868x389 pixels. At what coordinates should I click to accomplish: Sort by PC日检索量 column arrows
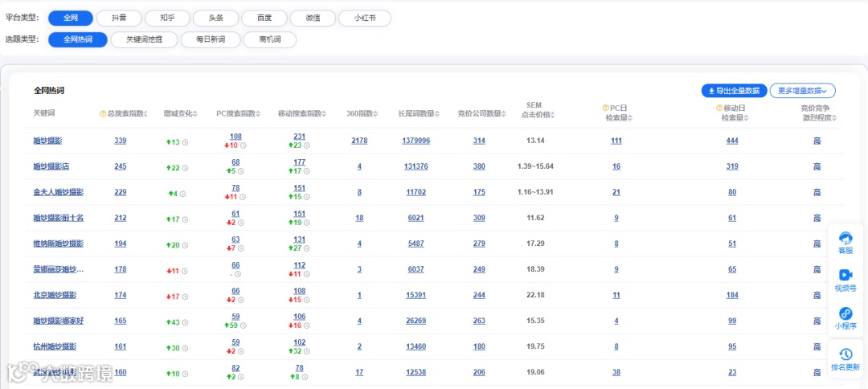point(631,118)
